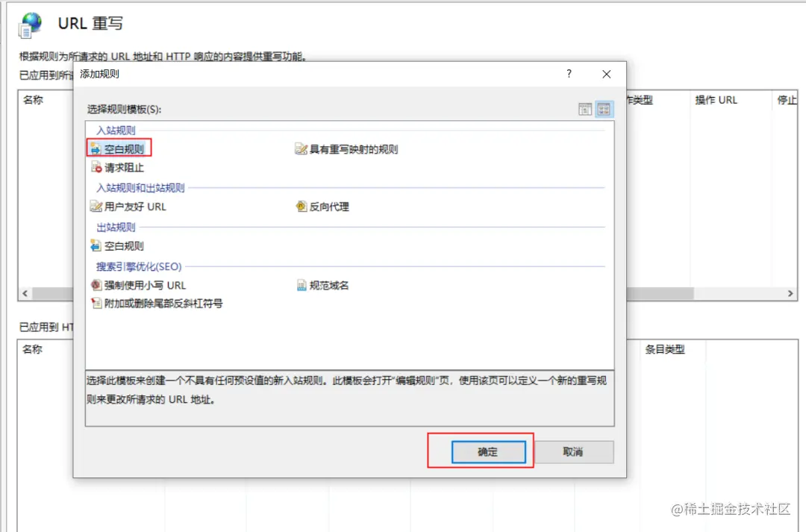Click upper 名称 column header in rules list
Image resolution: width=806 pixels, height=532 pixels.
pyautogui.click(x=33, y=100)
